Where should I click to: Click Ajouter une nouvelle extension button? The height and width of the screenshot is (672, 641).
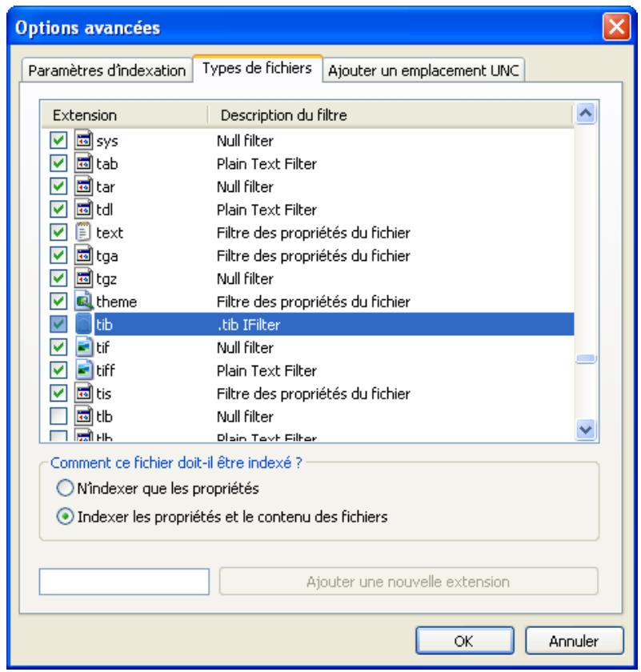(x=409, y=582)
